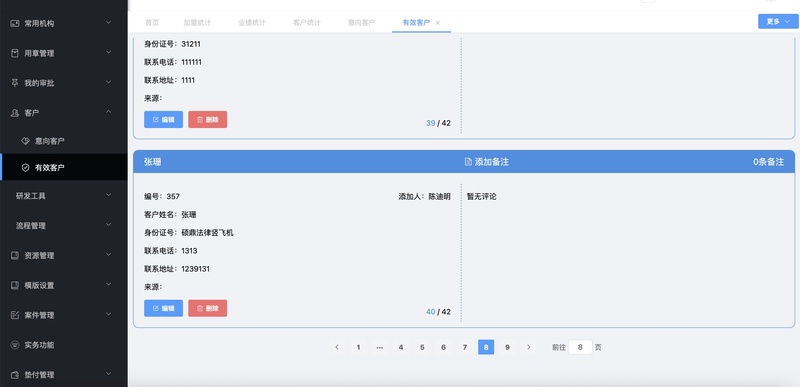Click 编辑 button for customer 张珊
Viewport: 800px width, 387px height.
tap(163, 308)
